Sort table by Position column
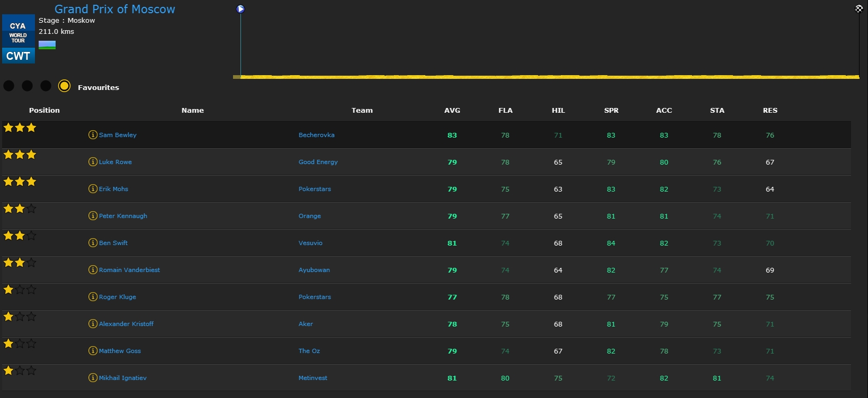This screenshot has width=868, height=398. (44, 111)
